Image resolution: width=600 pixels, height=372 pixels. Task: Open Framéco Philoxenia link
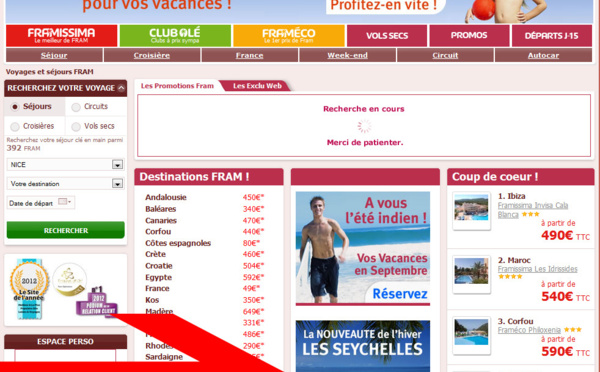click(529, 330)
